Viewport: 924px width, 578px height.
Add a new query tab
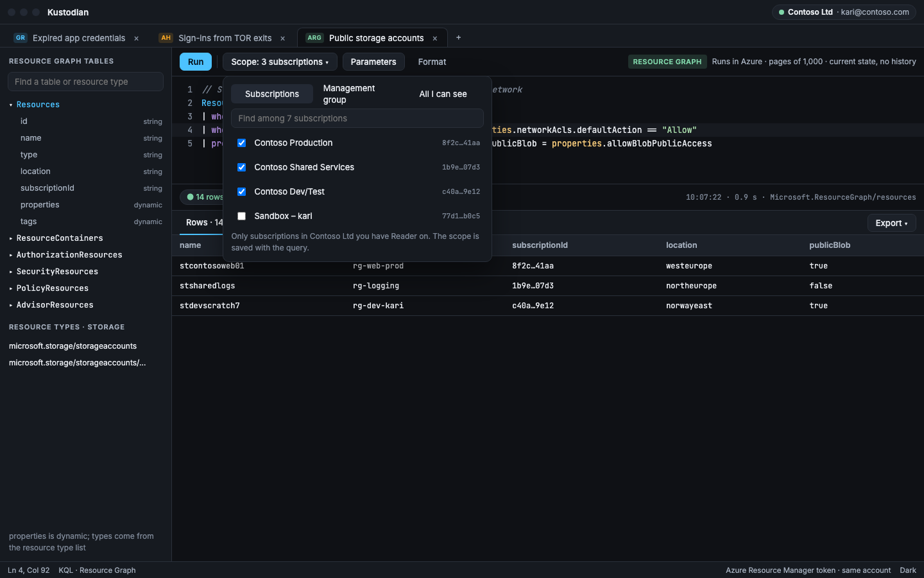pos(458,37)
